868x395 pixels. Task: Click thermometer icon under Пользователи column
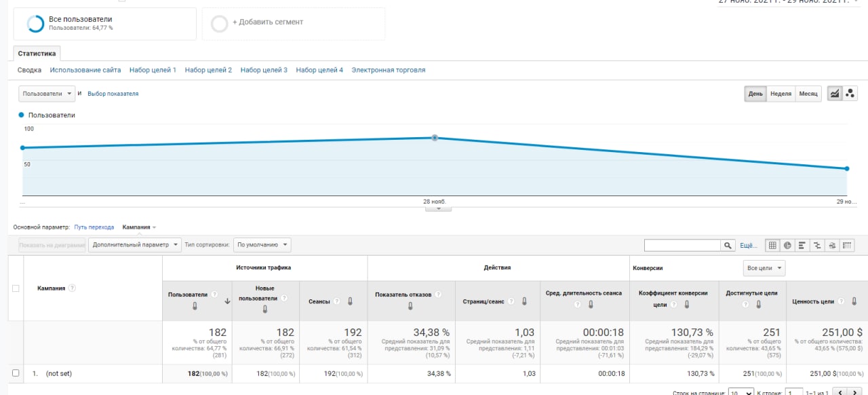pos(195,306)
